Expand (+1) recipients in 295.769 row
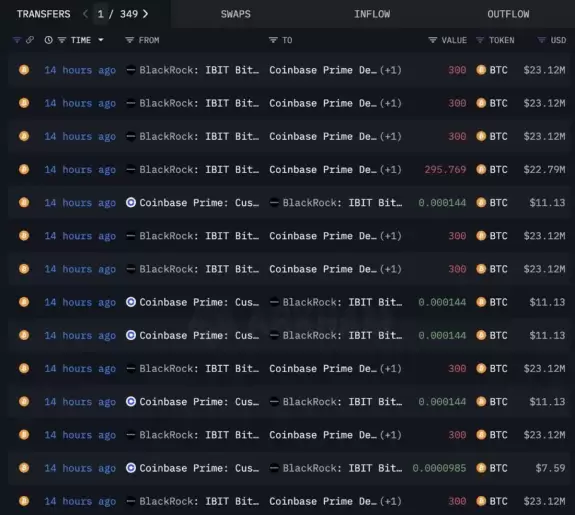Screen dimensions: 575x515 pyautogui.click(x=391, y=169)
